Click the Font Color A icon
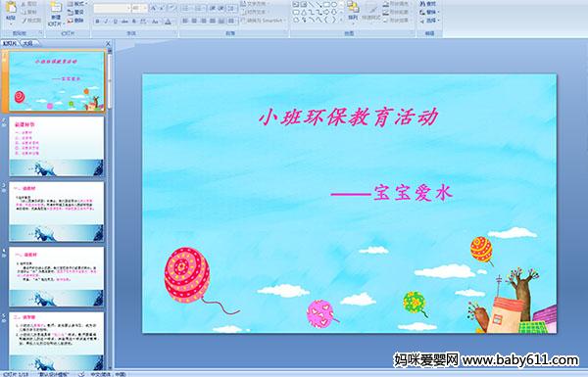Screen dimensions: 588x377 (168, 22)
